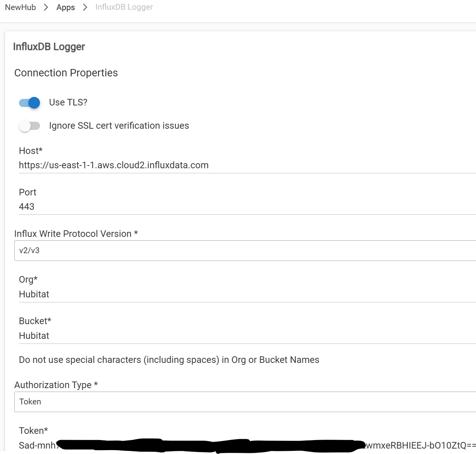Toggle the Use TLS switch
The image size is (476, 454).
[x=29, y=103]
